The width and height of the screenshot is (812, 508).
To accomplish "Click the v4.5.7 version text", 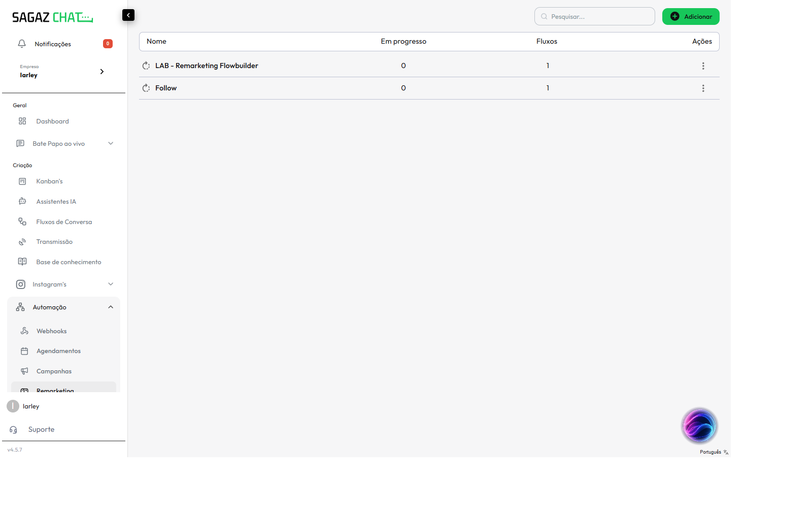I will click(x=15, y=450).
